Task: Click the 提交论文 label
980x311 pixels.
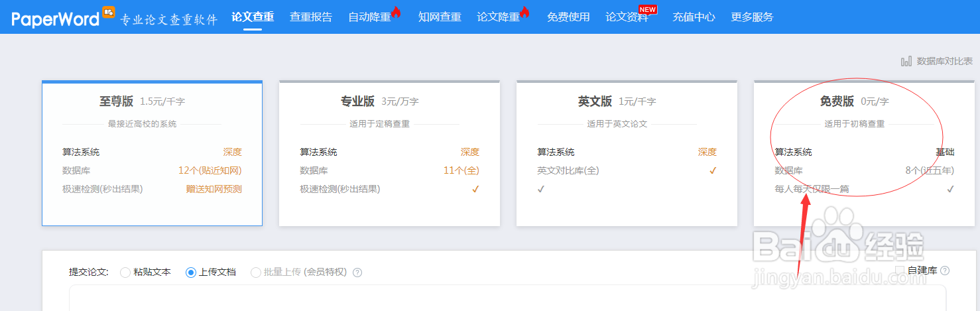Action: [x=89, y=272]
